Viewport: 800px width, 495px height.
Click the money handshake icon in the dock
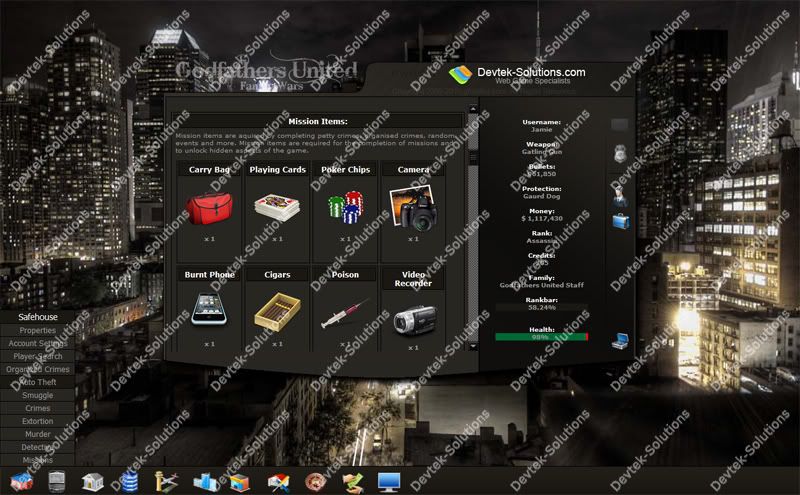(352, 481)
